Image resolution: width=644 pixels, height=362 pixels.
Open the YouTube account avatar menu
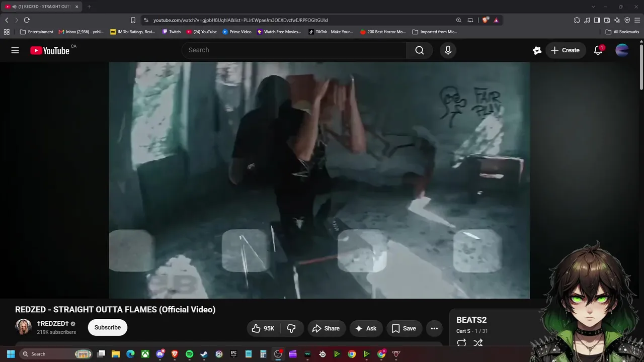pos(622,50)
